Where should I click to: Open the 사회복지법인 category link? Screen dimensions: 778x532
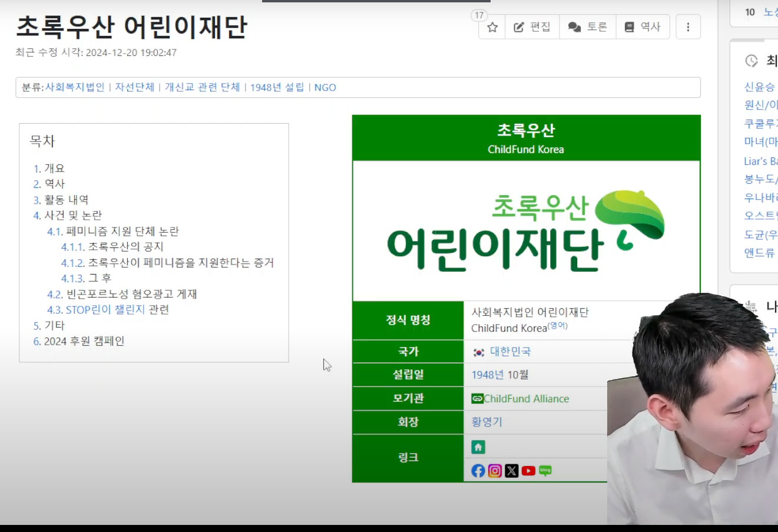coord(75,87)
